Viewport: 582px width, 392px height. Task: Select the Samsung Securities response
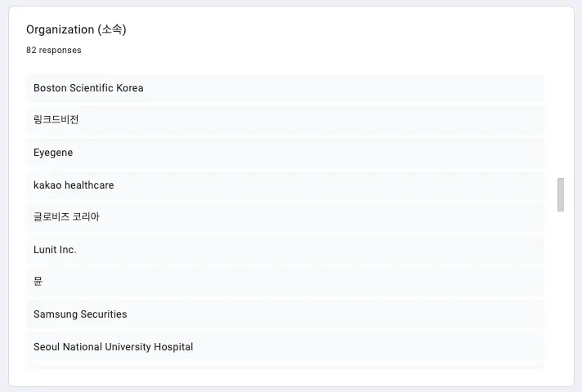click(285, 314)
